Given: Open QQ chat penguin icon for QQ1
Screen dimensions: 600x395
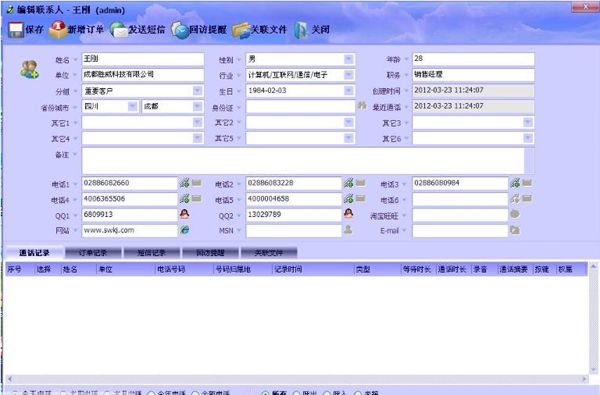Looking at the screenshot, I should pos(184,214).
